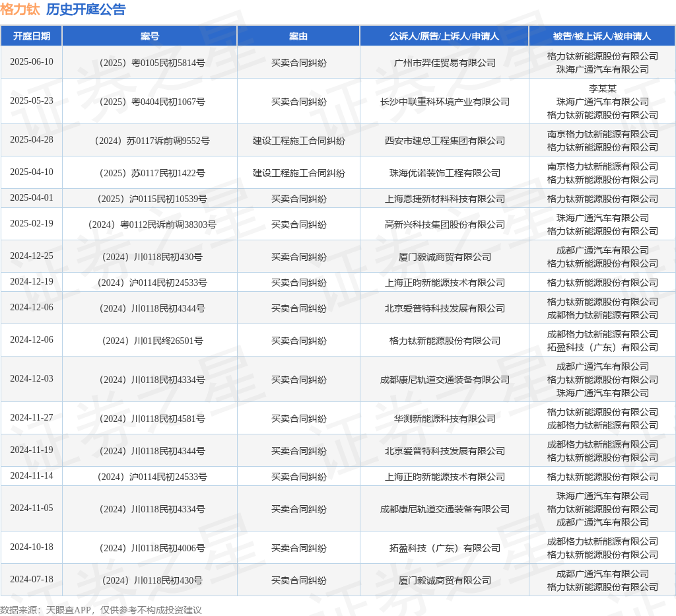Click defendant 成都广通汽车有限公司 in the 2024-12-25 row
This screenshot has width=676, height=616.
click(602, 250)
